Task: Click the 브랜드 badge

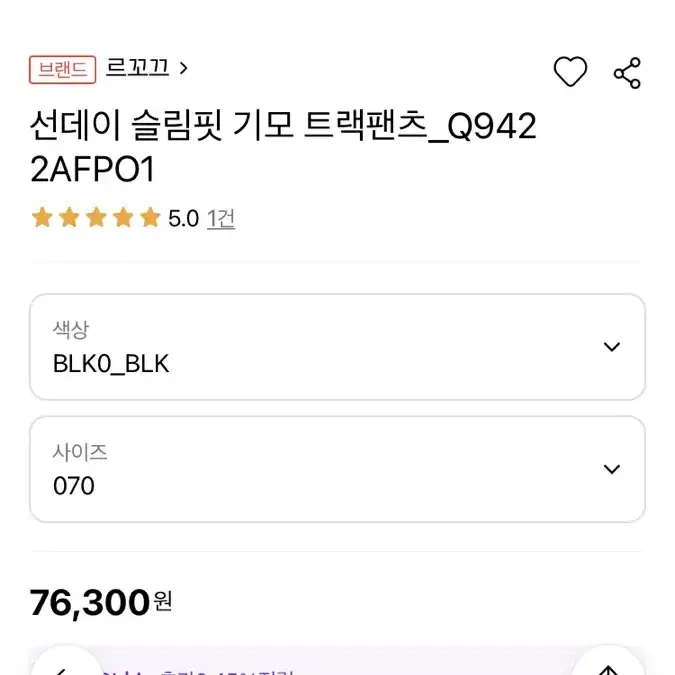Action: coord(62,69)
